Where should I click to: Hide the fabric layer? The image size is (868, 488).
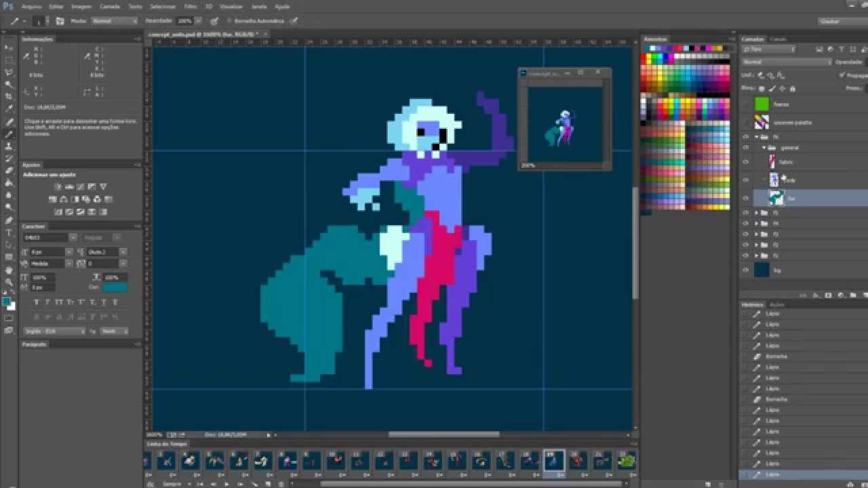(x=746, y=162)
